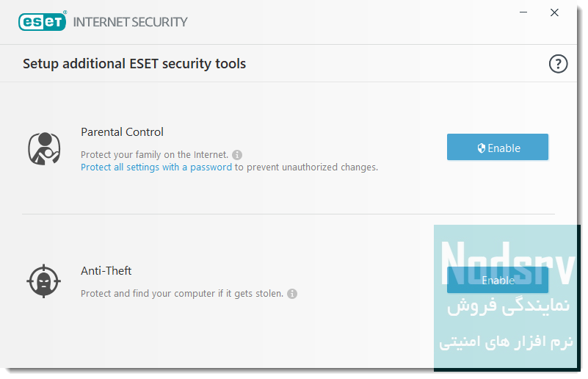Viewport: 588px width, 379px height.
Task: Click the 'Anti-Theft' heading
Action: [106, 271]
